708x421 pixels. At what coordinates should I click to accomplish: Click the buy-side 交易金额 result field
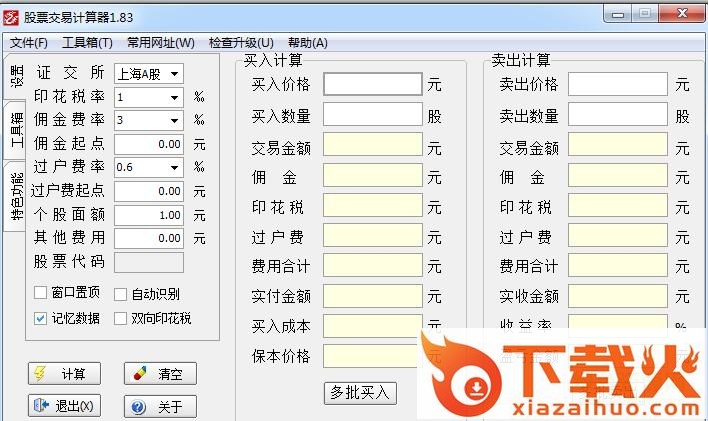[x=373, y=144]
